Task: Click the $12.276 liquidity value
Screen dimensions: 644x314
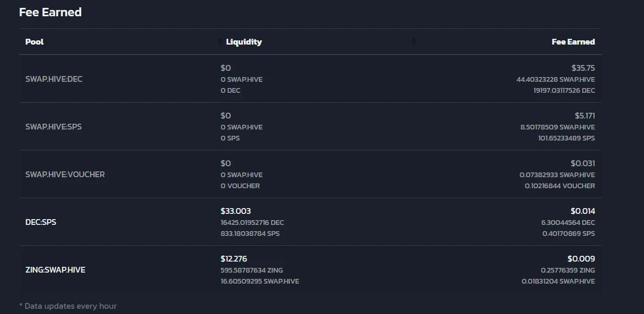Action: click(x=234, y=258)
